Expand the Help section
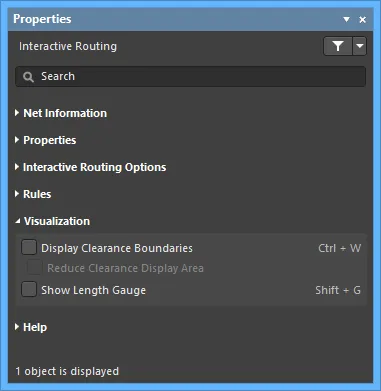This screenshot has height=391, width=381. [x=17, y=327]
